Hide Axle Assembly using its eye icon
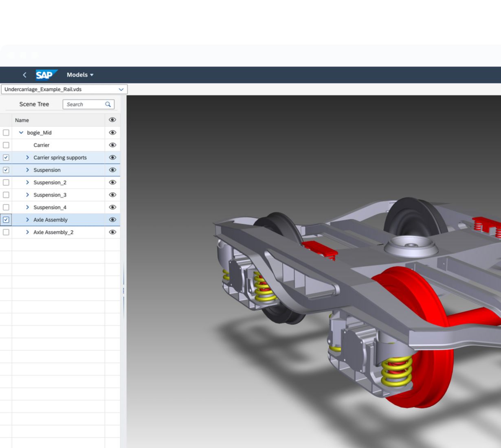Viewport: 501px width, 448px height. (x=112, y=220)
